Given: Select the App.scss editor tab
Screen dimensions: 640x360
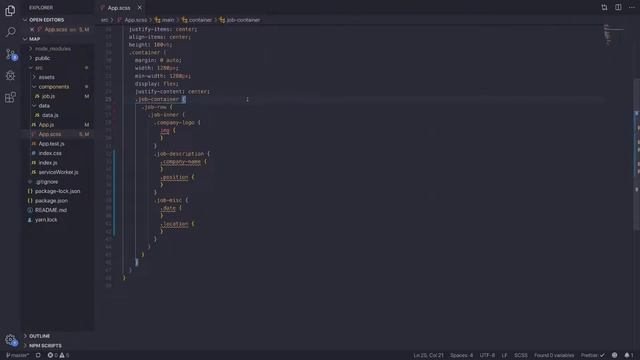Looking at the screenshot, I should [118, 8].
